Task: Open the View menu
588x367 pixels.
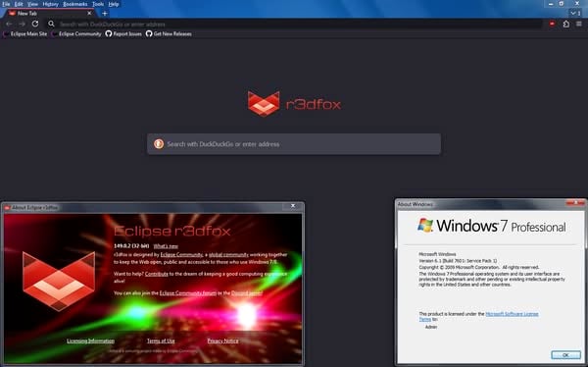Action: pos(32,4)
